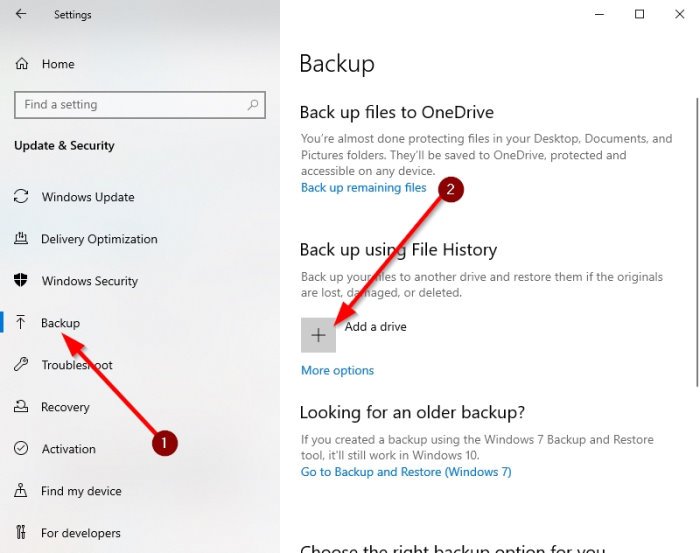Click the Troubleshoot wrench icon
The height and width of the screenshot is (553, 700).
(21, 364)
